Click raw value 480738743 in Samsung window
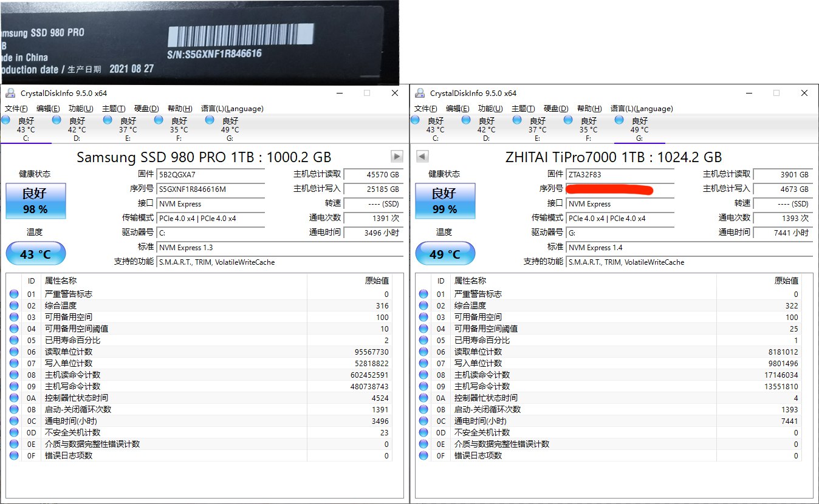 pyautogui.click(x=369, y=387)
